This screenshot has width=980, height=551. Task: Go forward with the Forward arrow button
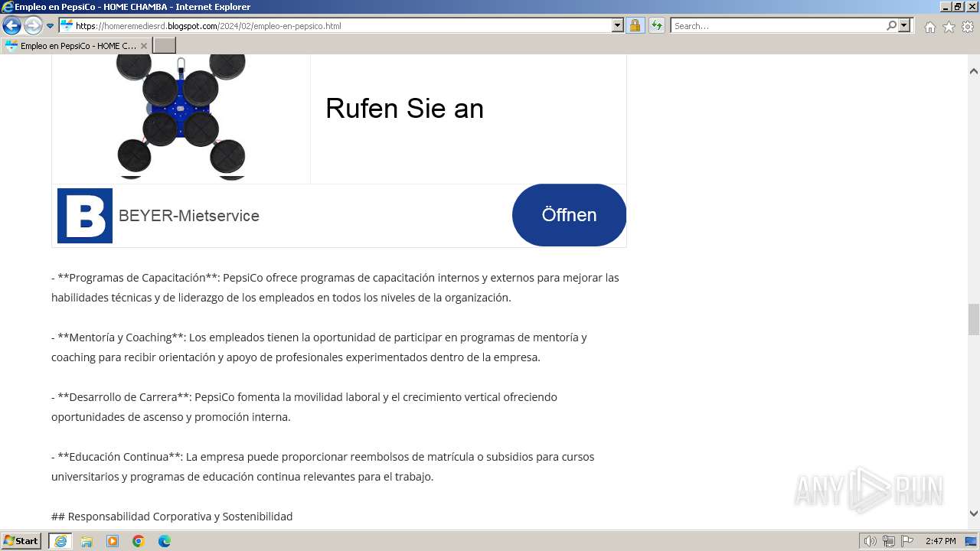(x=33, y=26)
